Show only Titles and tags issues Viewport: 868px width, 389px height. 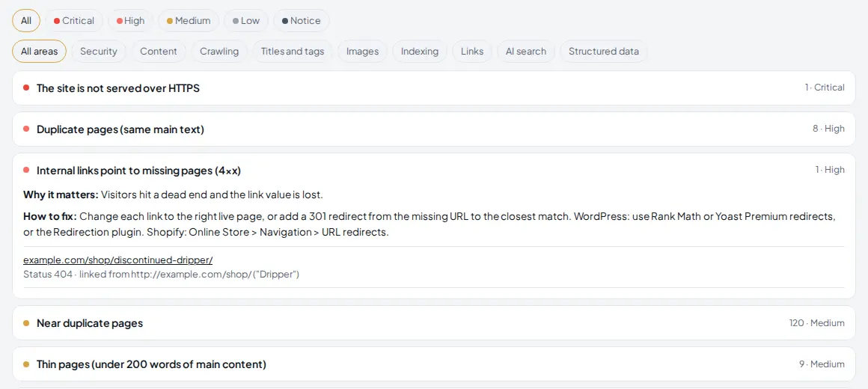293,52
